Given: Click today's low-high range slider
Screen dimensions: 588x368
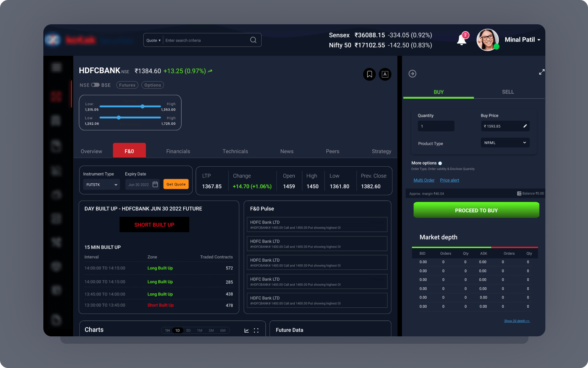Looking at the screenshot, I should point(130,106).
